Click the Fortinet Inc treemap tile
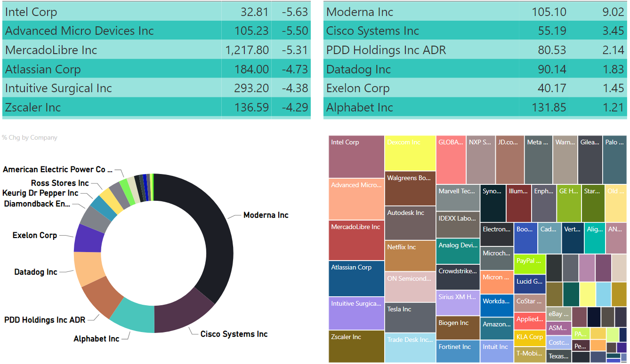 (458, 351)
